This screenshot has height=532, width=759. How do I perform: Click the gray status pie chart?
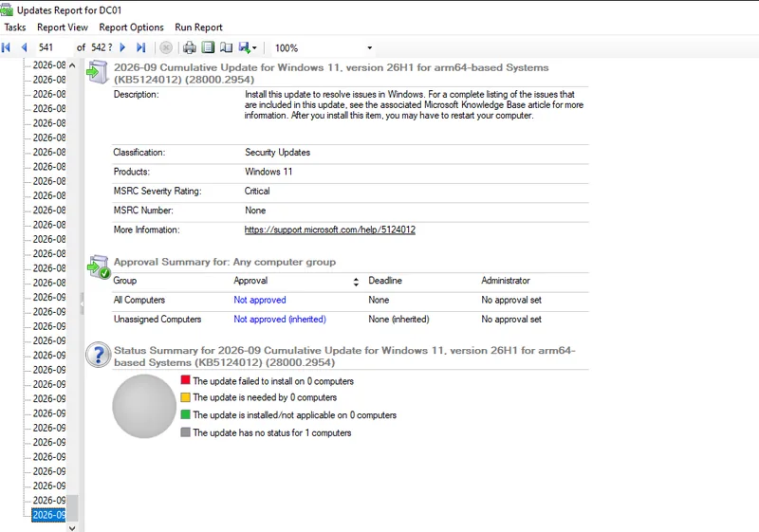tap(144, 406)
